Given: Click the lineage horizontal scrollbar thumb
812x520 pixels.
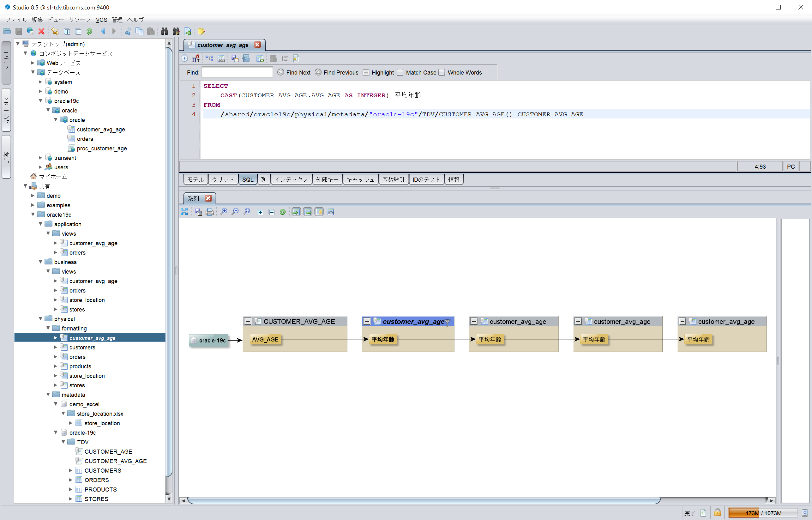Looking at the screenshot, I should click(x=424, y=500).
